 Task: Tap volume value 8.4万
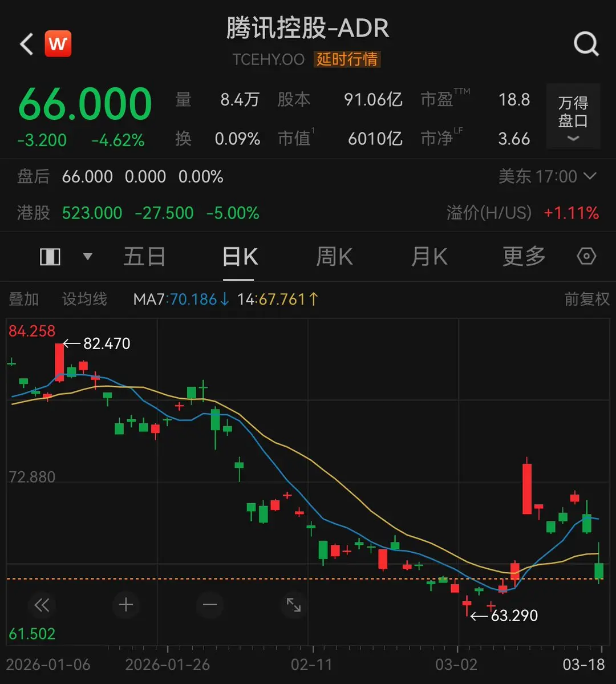pos(240,100)
